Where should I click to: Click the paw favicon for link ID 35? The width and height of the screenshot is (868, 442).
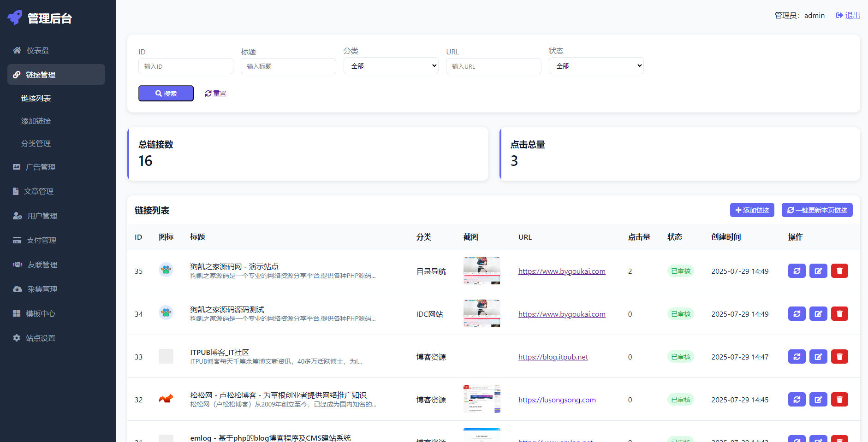tap(166, 270)
